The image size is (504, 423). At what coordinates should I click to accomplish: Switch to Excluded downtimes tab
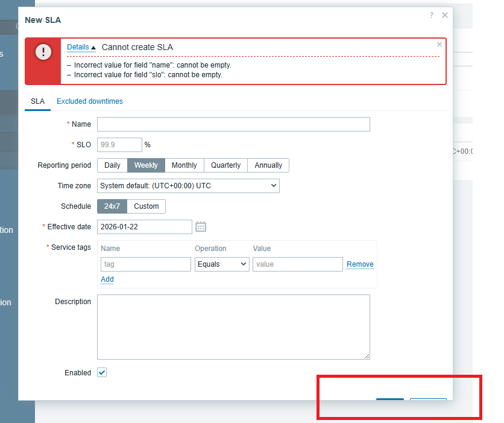90,101
